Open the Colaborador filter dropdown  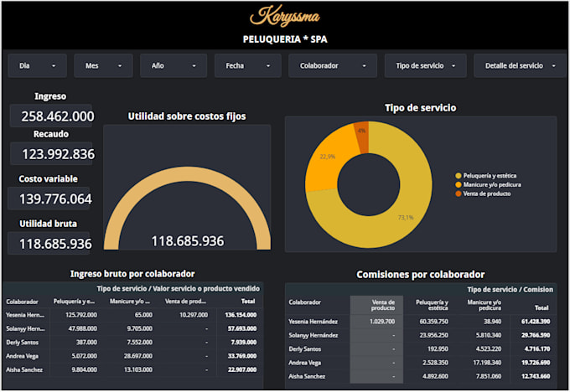[333, 66]
